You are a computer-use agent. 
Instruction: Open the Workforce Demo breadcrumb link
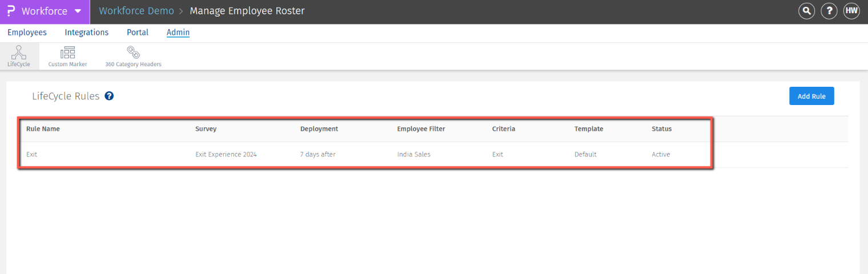136,11
